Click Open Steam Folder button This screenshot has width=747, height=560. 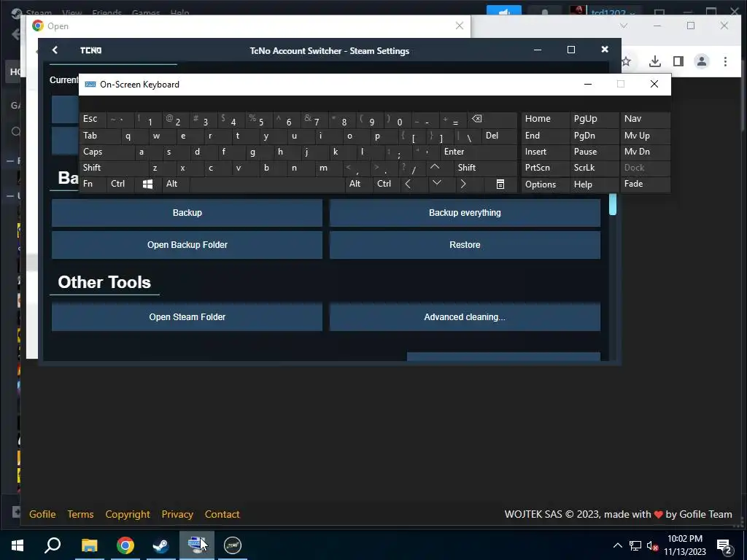(187, 316)
